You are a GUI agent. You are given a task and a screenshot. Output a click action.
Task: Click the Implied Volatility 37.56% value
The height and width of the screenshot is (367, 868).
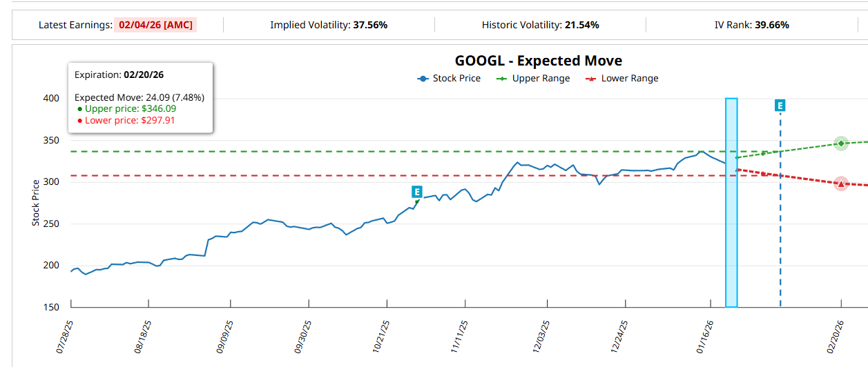[x=370, y=25]
